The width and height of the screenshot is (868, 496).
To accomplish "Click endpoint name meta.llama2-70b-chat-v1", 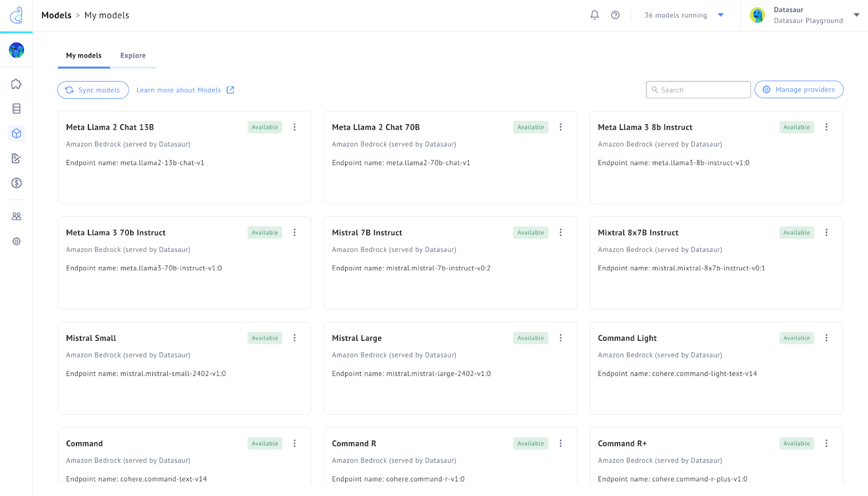I will (x=428, y=163).
